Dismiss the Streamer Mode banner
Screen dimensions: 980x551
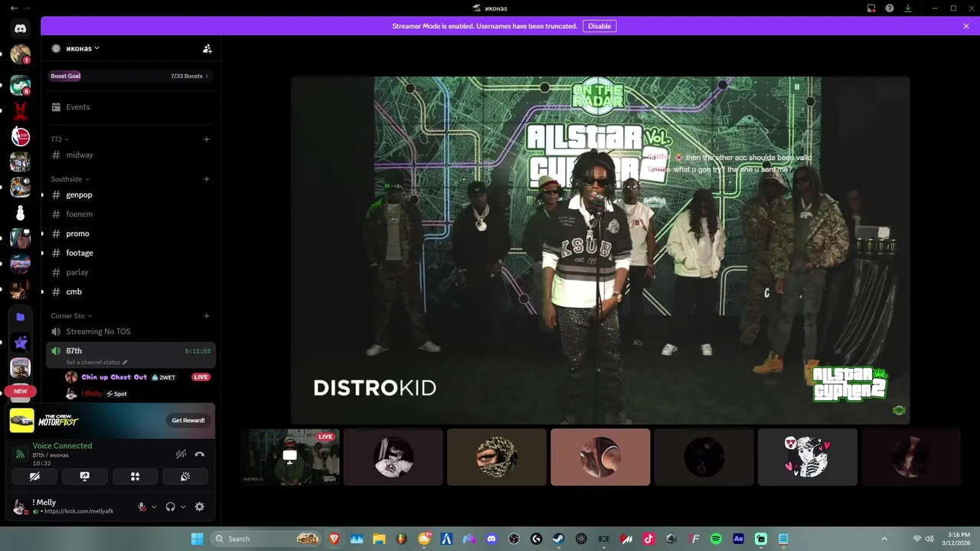coord(966,26)
